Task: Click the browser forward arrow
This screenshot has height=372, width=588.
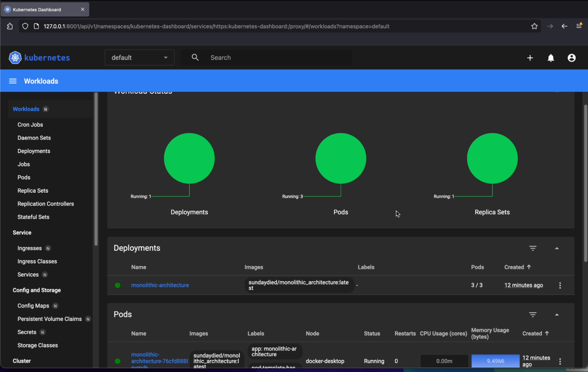Action: click(x=550, y=26)
